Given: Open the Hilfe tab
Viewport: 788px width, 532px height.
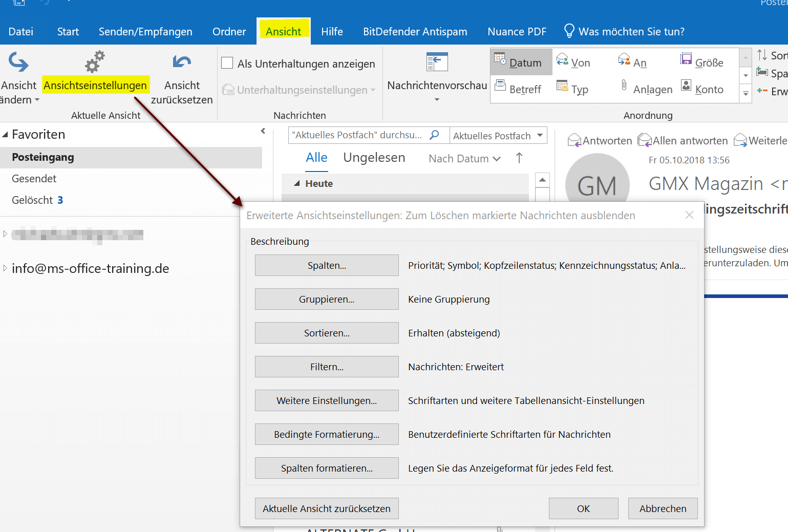Looking at the screenshot, I should tap(332, 31).
